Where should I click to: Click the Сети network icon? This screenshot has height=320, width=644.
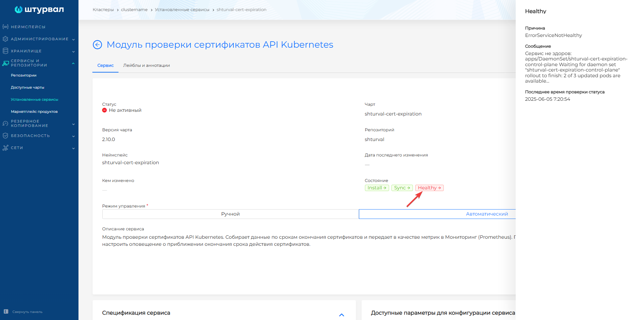click(5, 148)
